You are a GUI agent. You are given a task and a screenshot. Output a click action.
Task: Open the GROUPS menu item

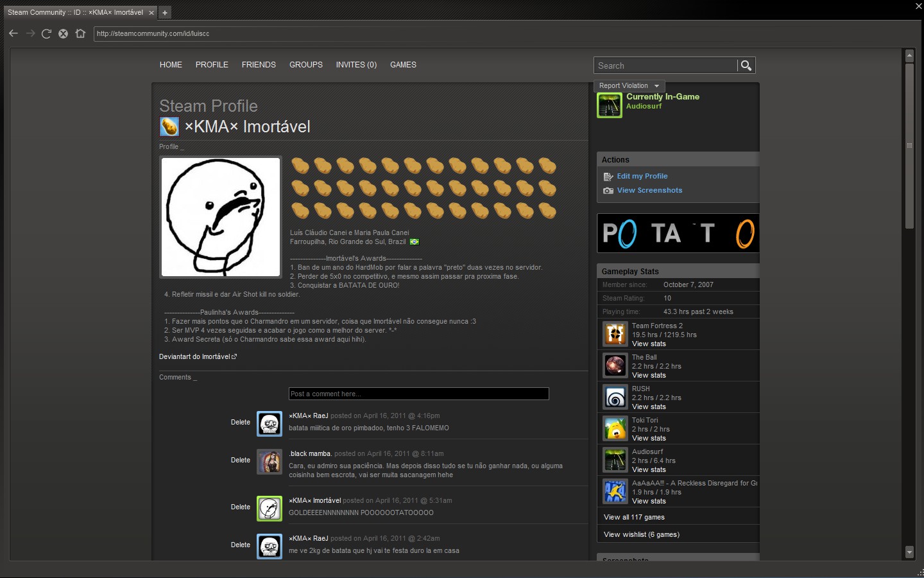(x=306, y=65)
